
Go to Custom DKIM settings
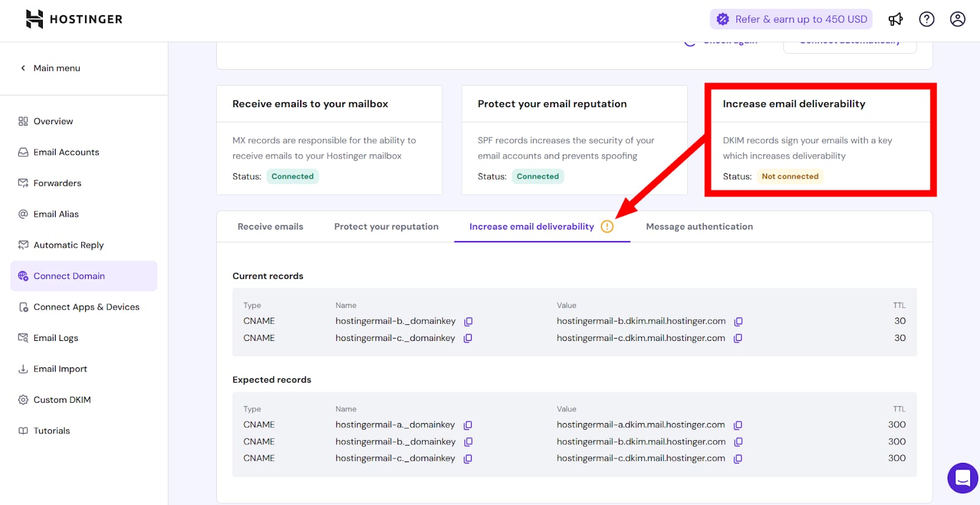tap(62, 400)
